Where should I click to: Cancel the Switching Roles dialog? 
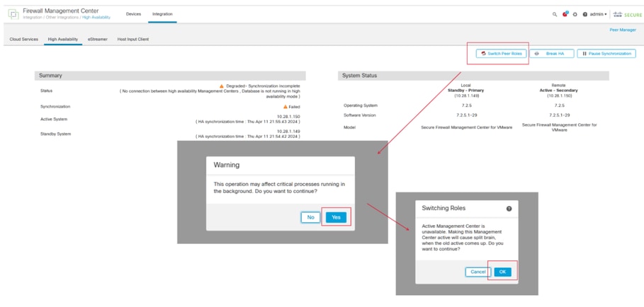coord(478,272)
